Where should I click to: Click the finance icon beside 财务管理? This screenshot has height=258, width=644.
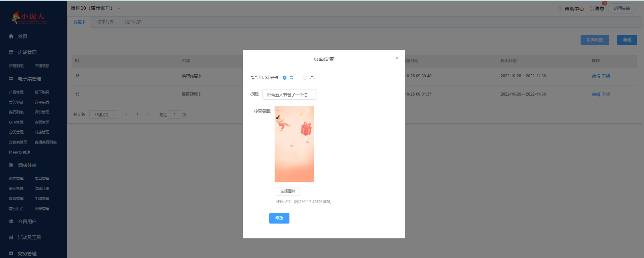point(11,253)
